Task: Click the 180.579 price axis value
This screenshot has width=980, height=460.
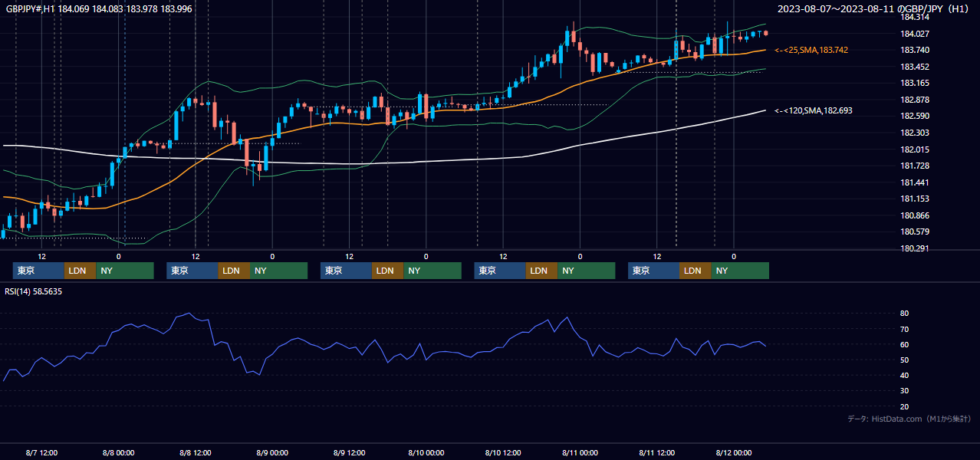Action: (915, 232)
